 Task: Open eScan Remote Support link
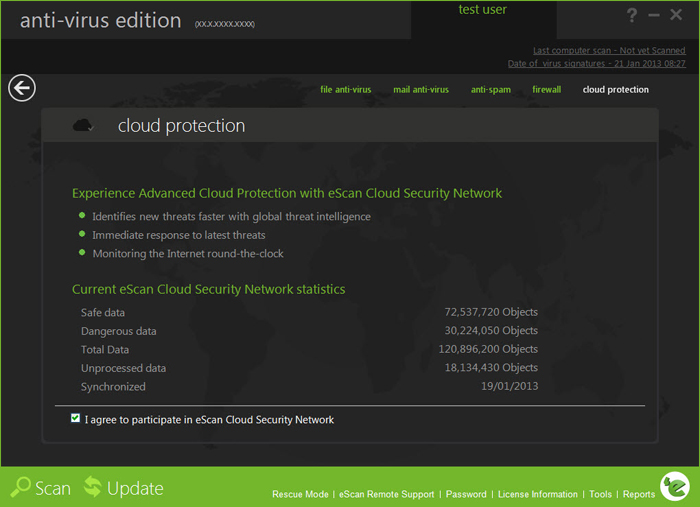(x=387, y=494)
